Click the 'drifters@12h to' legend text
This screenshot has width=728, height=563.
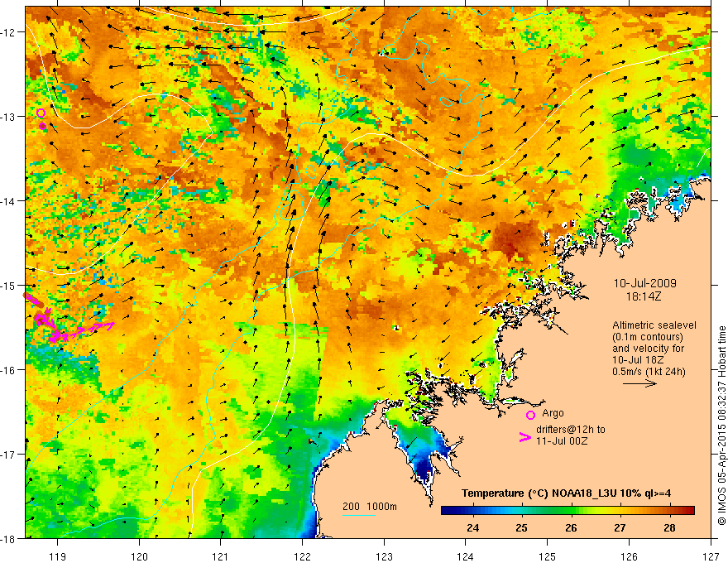click(x=571, y=430)
